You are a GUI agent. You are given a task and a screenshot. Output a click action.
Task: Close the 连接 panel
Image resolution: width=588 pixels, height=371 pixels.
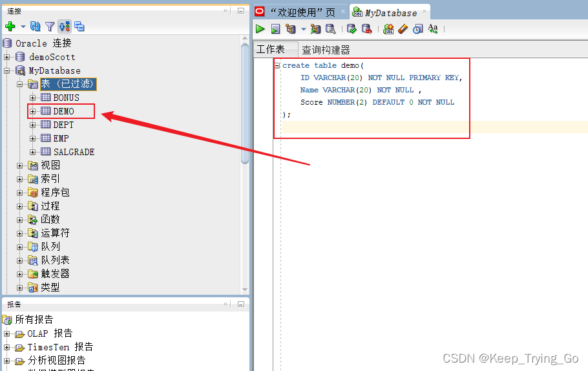click(226, 11)
